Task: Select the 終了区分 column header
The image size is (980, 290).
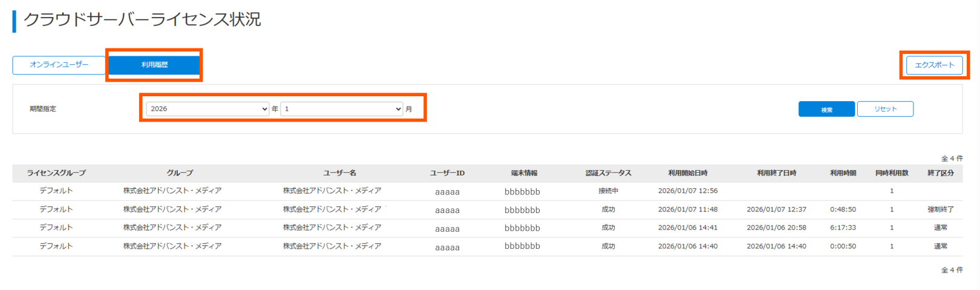Action: coord(940,173)
